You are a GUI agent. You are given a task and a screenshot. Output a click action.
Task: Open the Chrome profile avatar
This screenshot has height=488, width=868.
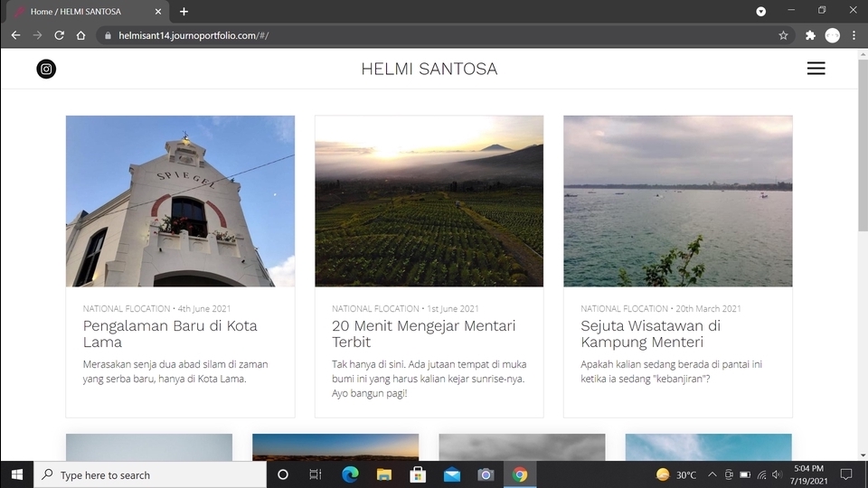(x=833, y=35)
